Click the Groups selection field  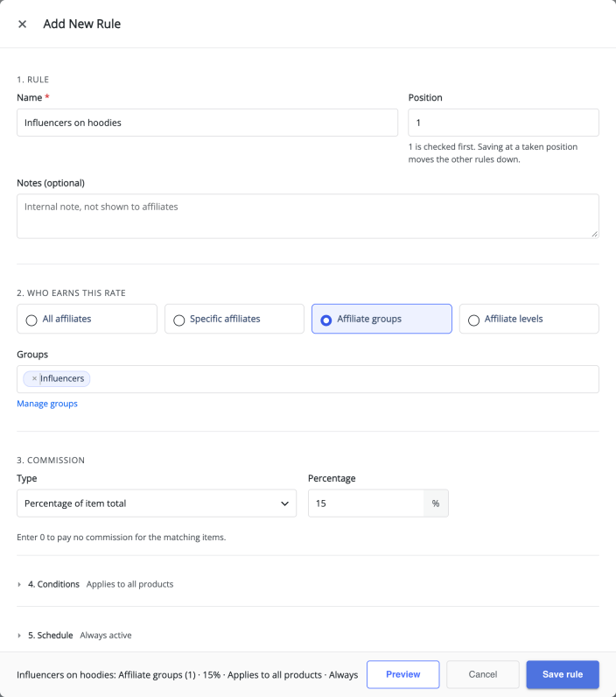coord(308,379)
